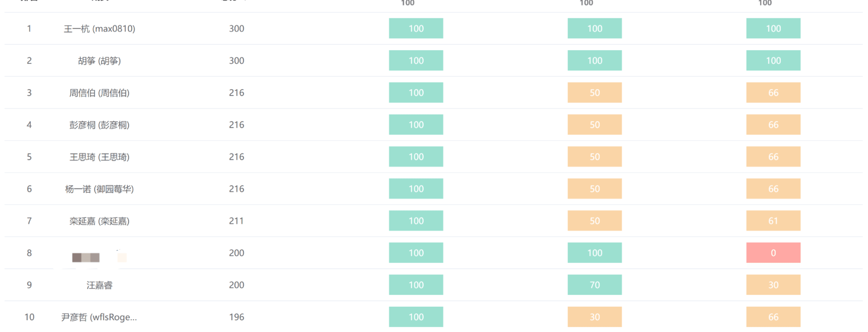Open 周信伯 user profile link

tap(99, 93)
